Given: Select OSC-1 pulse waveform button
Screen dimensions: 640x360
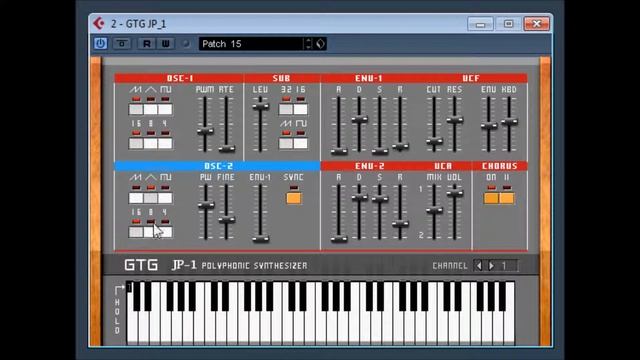Looking at the screenshot, I should point(165,109).
